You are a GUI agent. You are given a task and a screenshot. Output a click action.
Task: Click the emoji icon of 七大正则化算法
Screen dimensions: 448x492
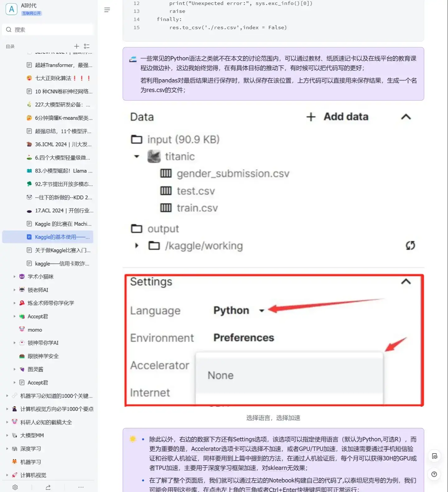tap(29, 78)
